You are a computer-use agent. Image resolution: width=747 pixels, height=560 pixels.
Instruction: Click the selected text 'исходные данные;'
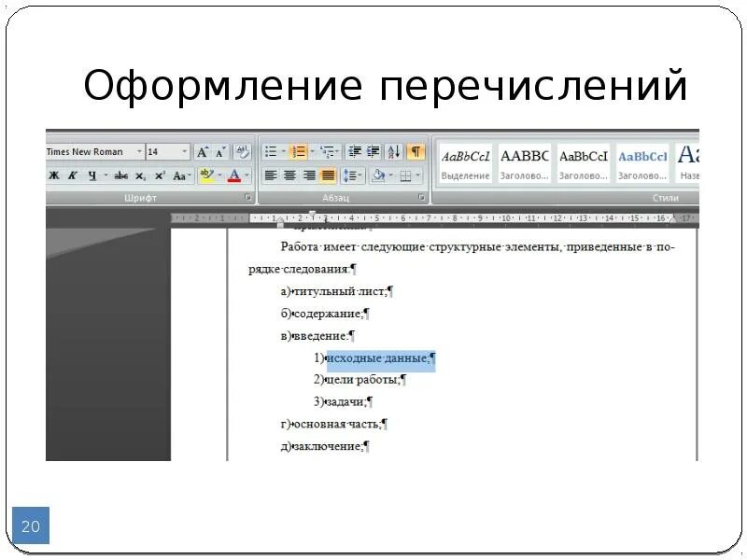click(x=380, y=358)
